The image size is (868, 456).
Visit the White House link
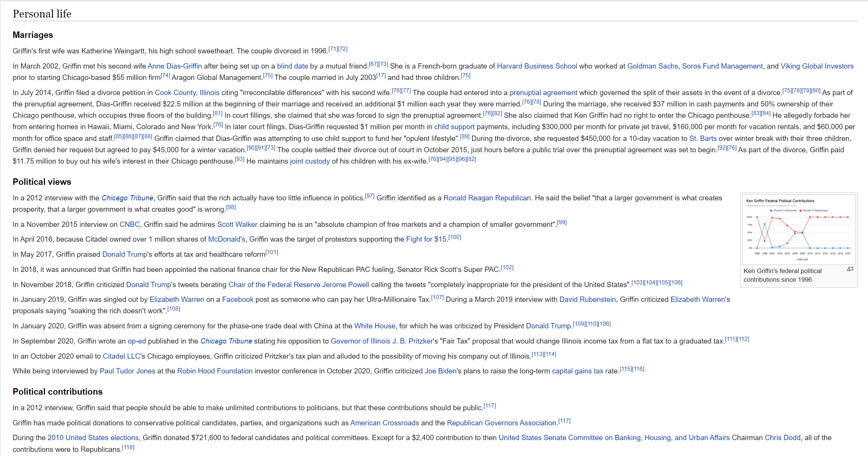point(374,326)
